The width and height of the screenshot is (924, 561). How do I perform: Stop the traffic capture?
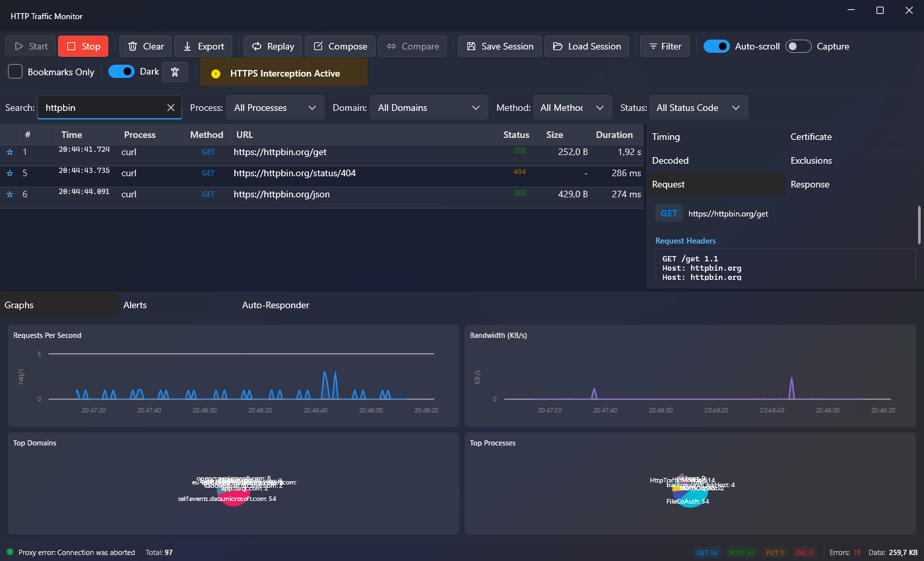click(x=83, y=46)
